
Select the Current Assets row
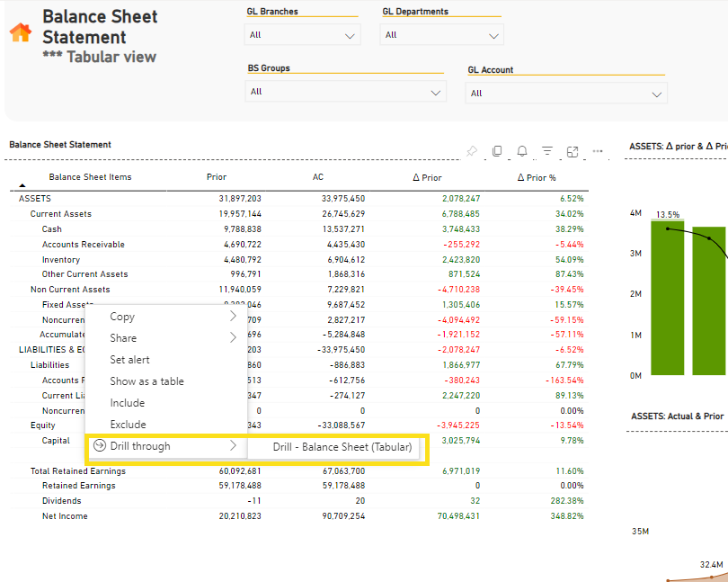point(61,214)
